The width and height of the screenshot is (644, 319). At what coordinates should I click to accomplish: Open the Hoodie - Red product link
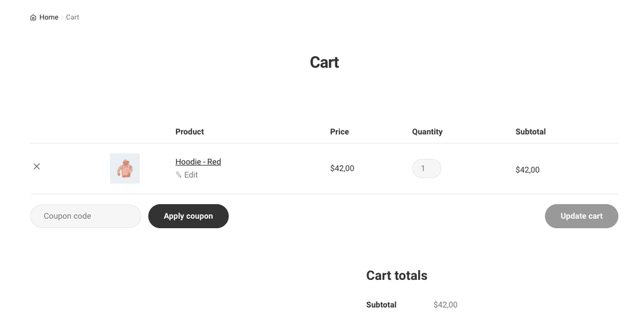(198, 162)
